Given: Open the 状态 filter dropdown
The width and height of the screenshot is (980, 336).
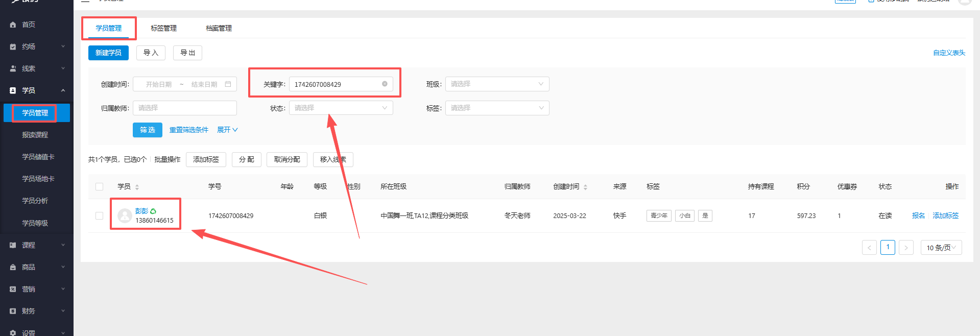Looking at the screenshot, I should pos(341,108).
